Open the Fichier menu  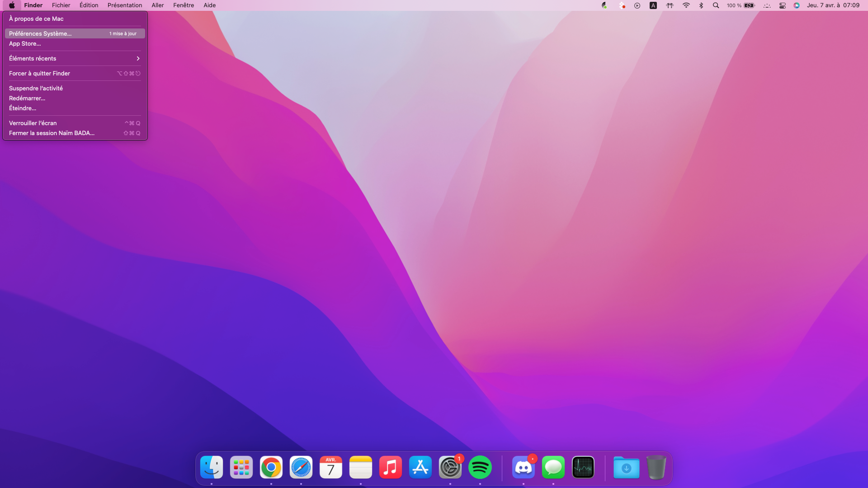click(x=61, y=5)
